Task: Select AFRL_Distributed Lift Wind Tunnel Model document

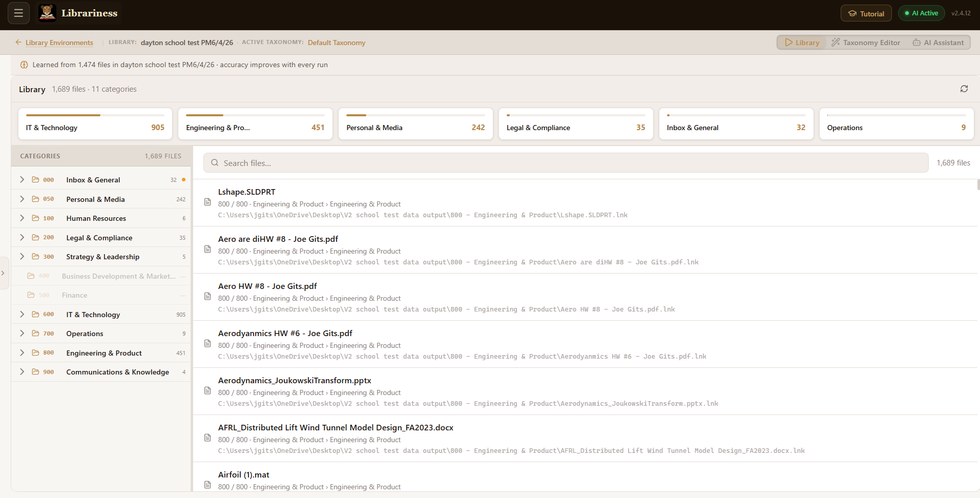Action: tap(336, 427)
